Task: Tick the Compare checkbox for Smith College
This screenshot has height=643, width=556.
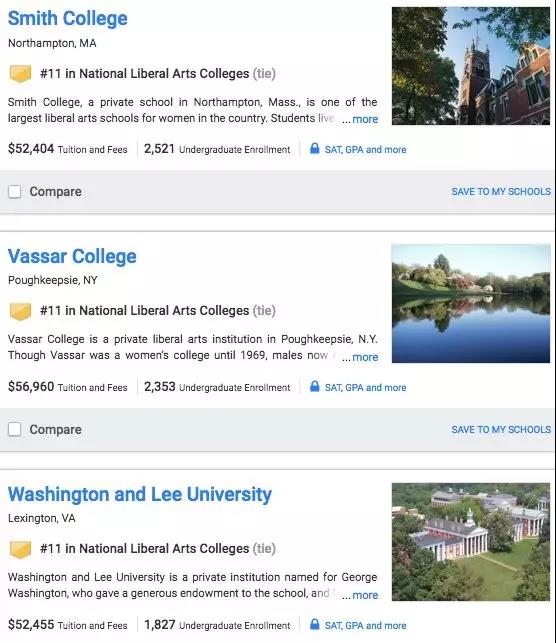Action: coord(15,192)
